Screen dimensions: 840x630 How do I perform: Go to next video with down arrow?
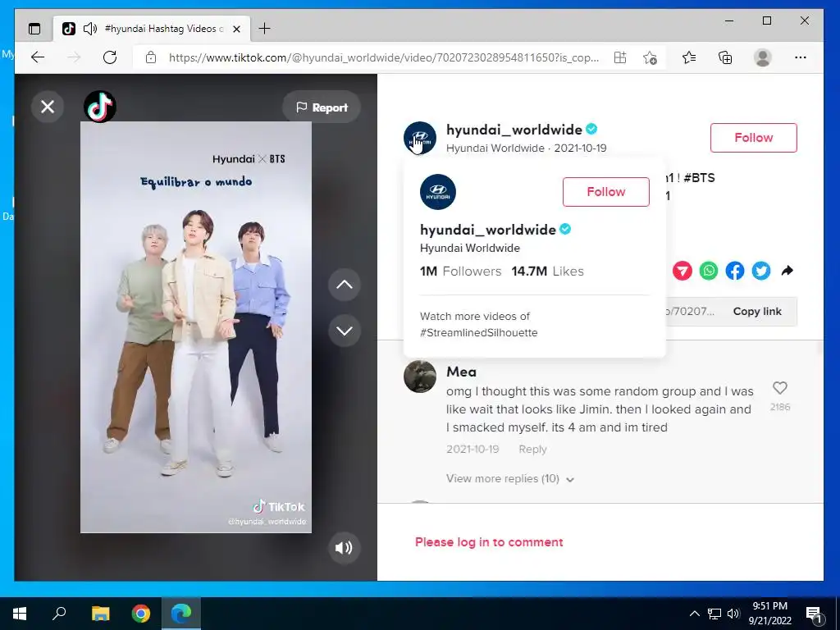(x=344, y=331)
